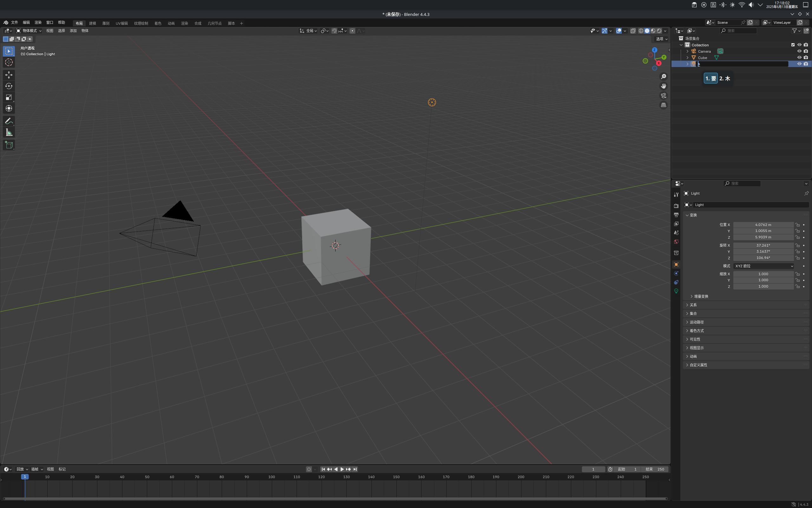Open timeline 回放 popover

pyautogui.click(x=23, y=469)
